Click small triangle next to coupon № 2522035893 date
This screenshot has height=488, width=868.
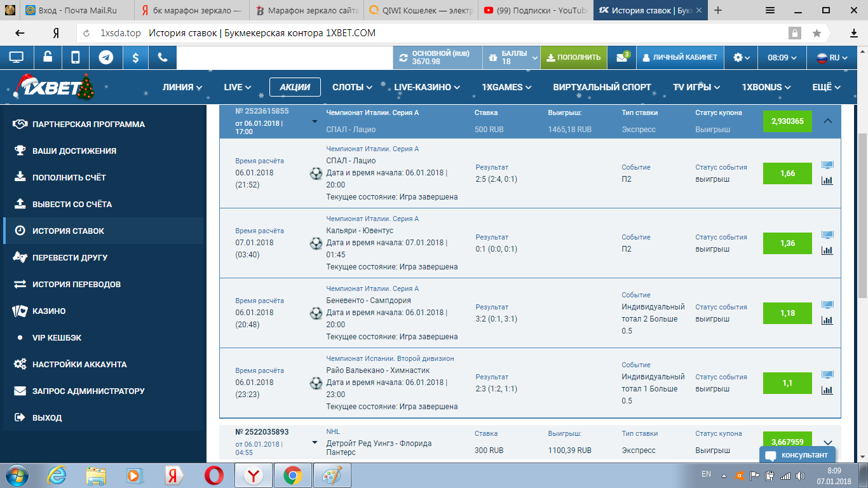[315, 443]
